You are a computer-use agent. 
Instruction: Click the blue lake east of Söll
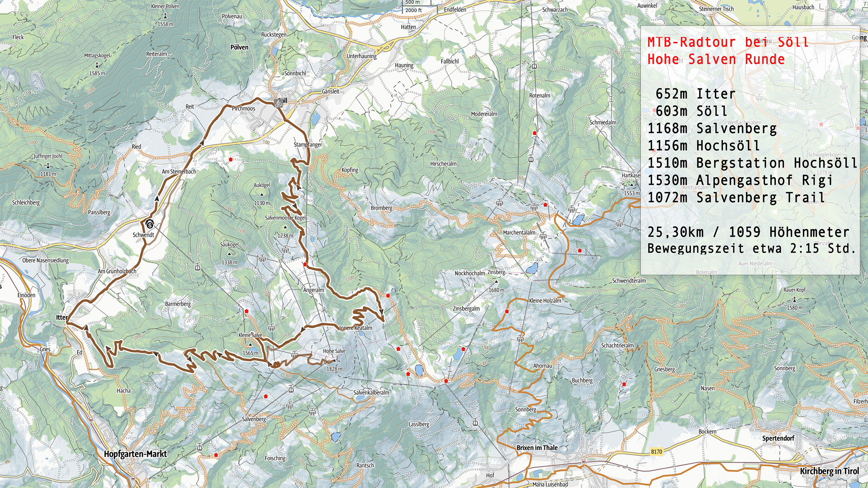click(315, 118)
